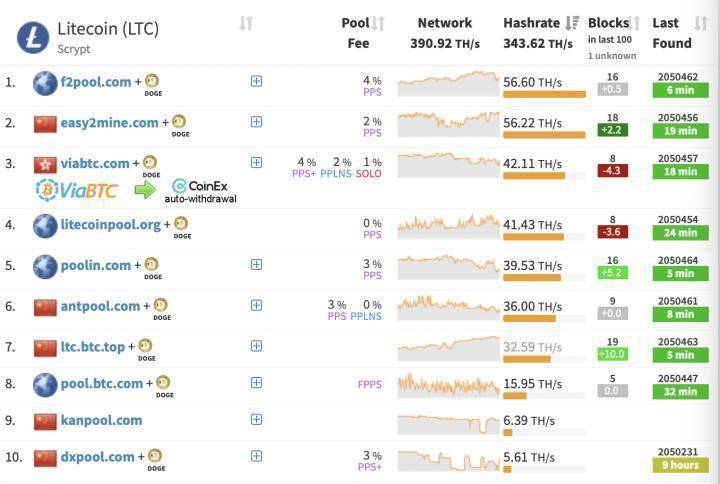Viewport: 720px width, 484px height.
Task: Expand details for the viabtc.com row
Action: click(256, 162)
